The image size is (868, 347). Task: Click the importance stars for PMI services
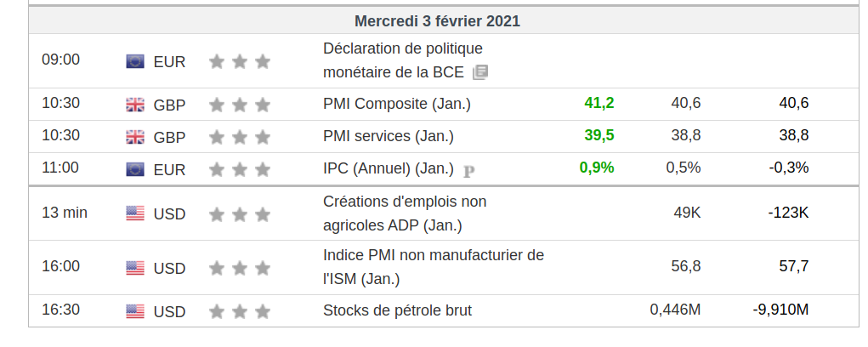239,136
